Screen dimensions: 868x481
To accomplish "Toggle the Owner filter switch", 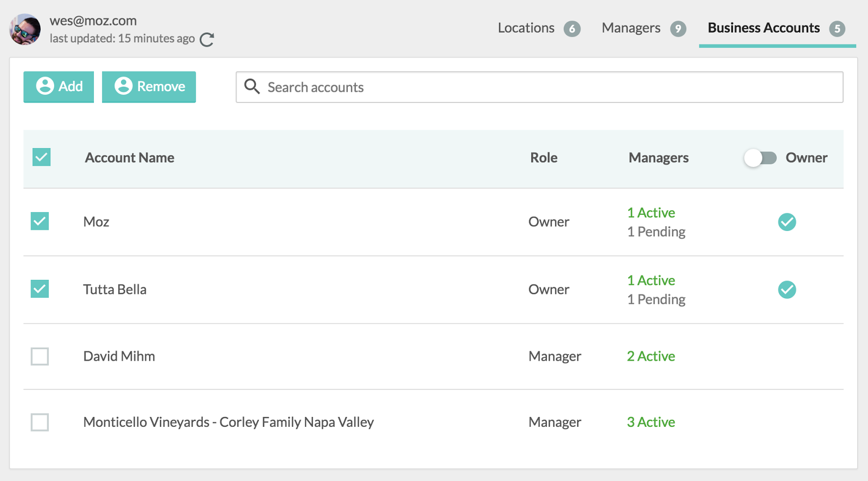I will [x=760, y=158].
